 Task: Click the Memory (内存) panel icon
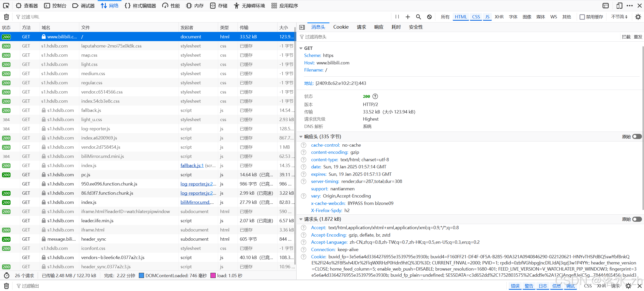(x=189, y=6)
